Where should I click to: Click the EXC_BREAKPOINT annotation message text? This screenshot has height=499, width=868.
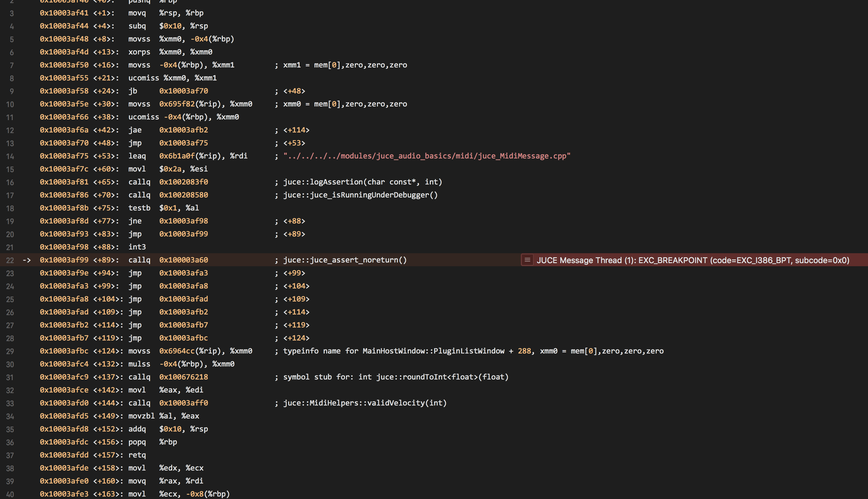coord(692,260)
